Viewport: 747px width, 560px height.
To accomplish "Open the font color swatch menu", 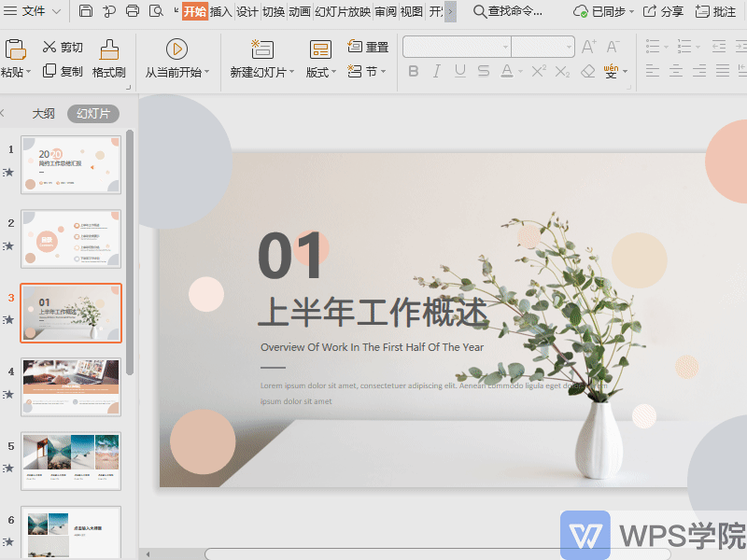I will (x=520, y=72).
